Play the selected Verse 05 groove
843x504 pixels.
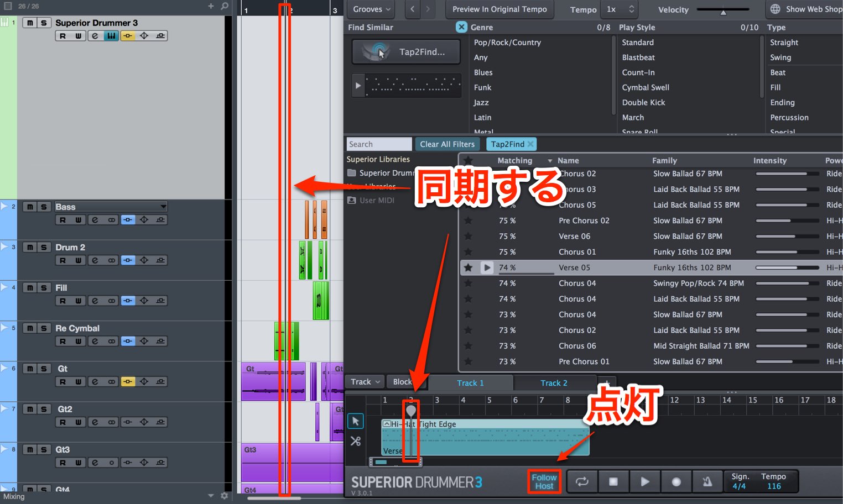tap(487, 267)
